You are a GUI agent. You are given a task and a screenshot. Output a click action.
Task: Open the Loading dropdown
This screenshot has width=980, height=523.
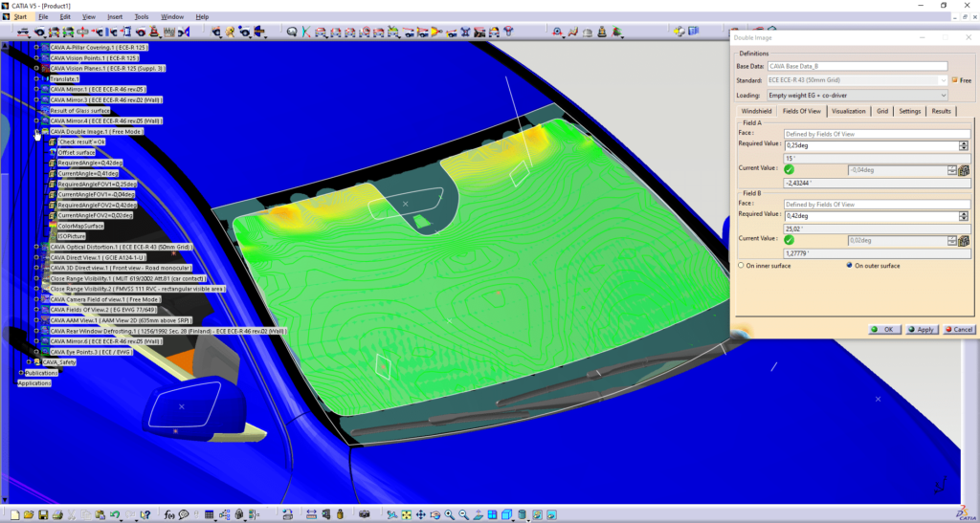[857, 96]
